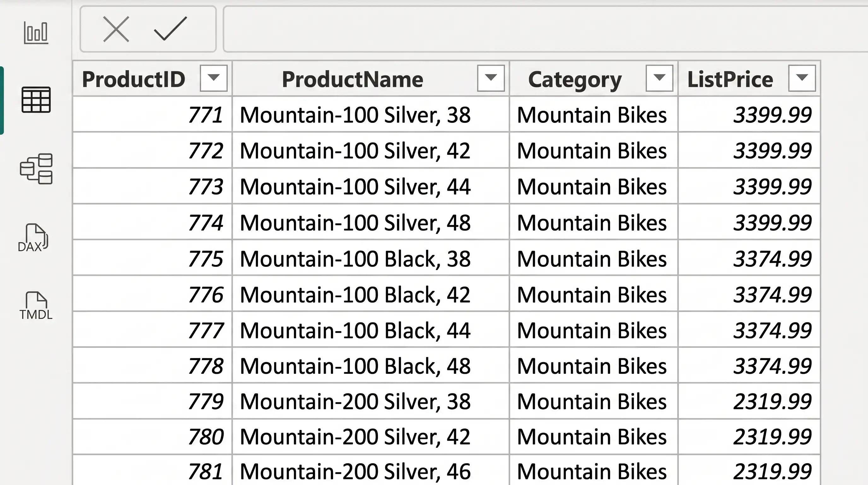
Task: Open ProductID column filter dropdown
Action: [214, 78]
